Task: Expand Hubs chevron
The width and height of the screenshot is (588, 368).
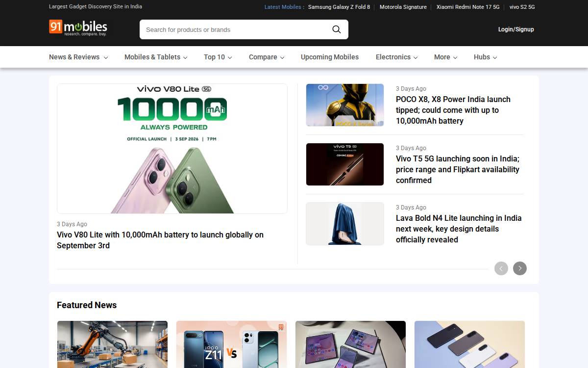Action: pyautogui.click(x=495, y=57)
